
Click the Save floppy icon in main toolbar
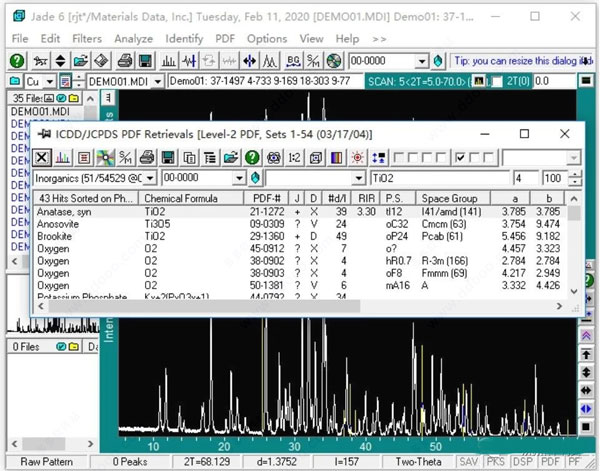(x=145, y=61)
